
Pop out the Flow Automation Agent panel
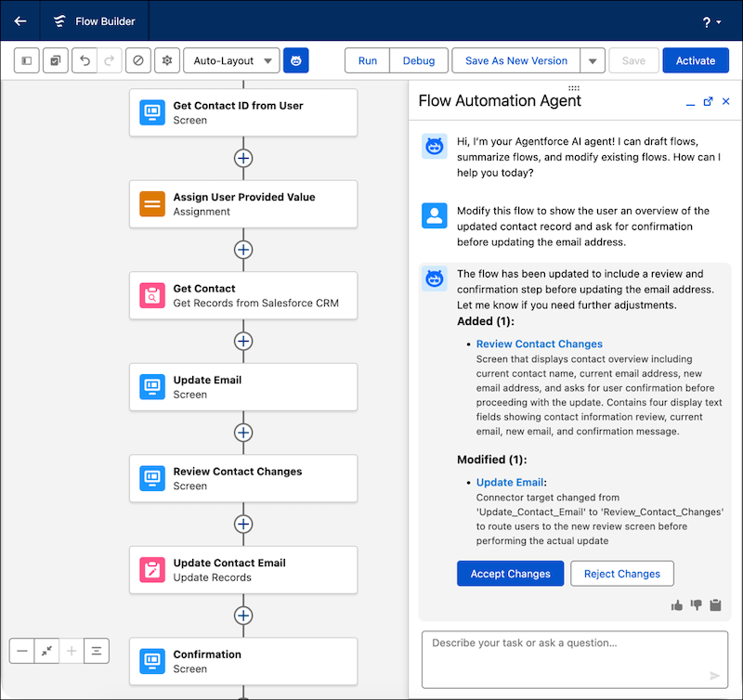pos(708,101)
